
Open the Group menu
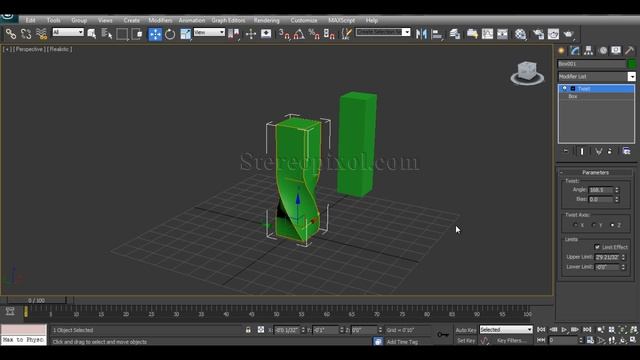(79, 20)
